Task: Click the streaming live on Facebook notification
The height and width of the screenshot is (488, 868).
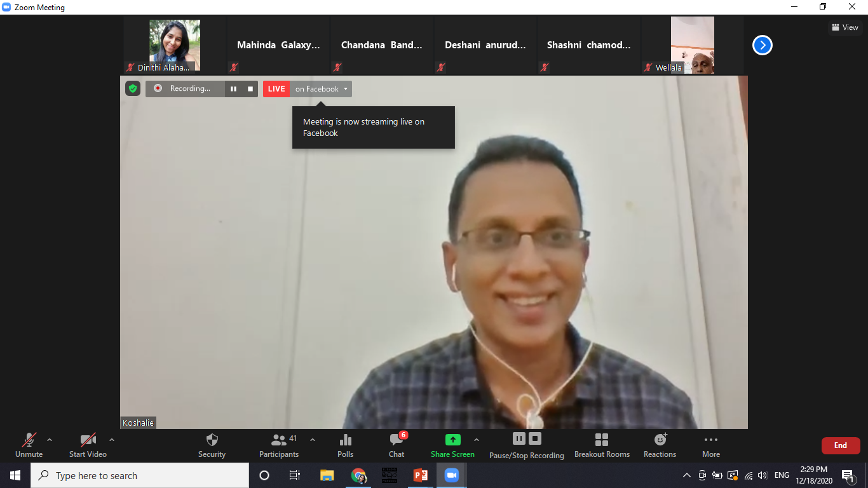Action: pyautogui.click(x=374, y=127)
